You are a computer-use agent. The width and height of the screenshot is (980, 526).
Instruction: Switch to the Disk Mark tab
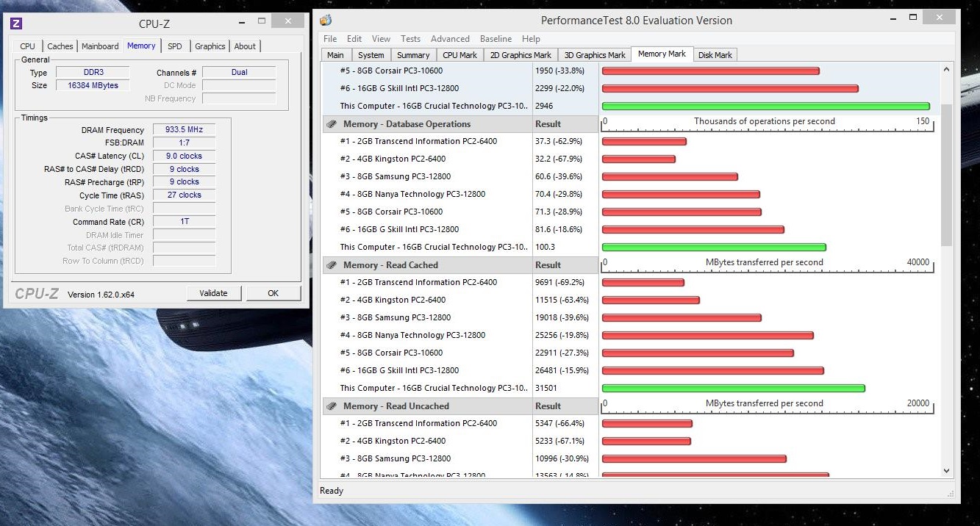[715, 55]
